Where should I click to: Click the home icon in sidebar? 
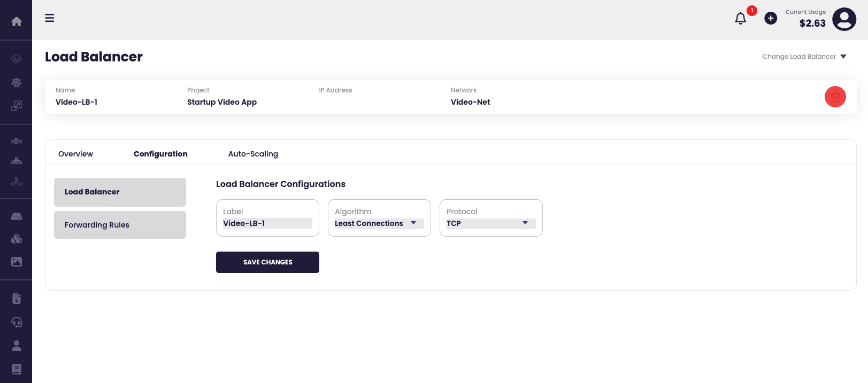[x=17, y=21]
